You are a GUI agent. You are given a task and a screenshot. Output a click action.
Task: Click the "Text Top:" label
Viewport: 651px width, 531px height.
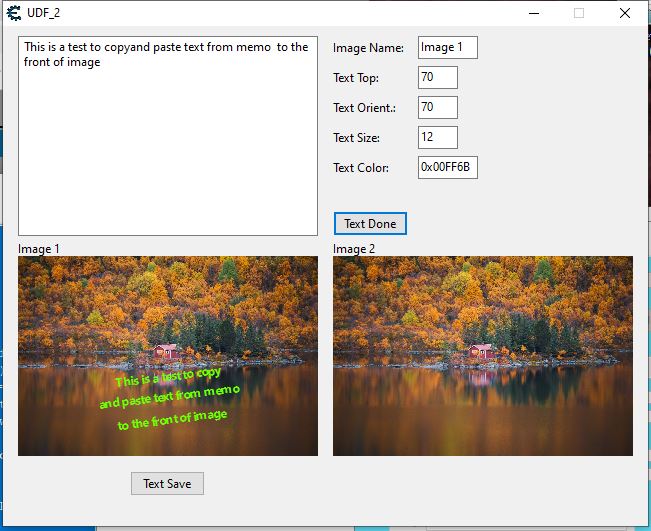click(x=356, y=78)
